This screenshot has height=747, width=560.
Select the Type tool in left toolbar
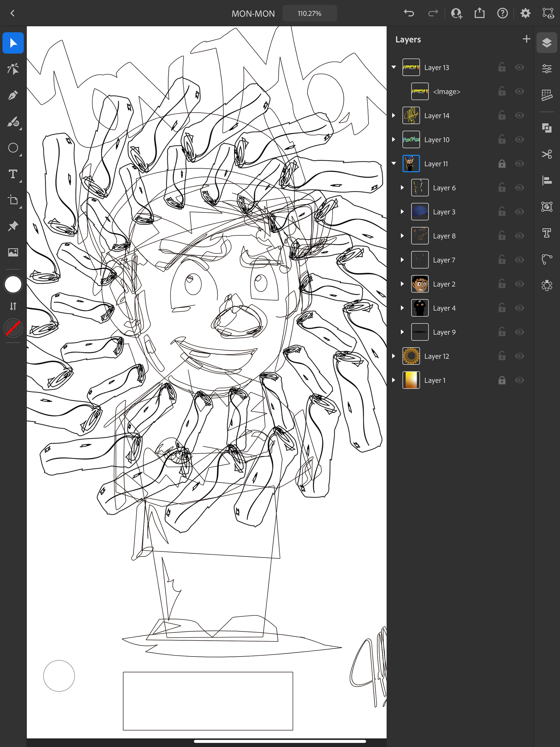(13, 174)
